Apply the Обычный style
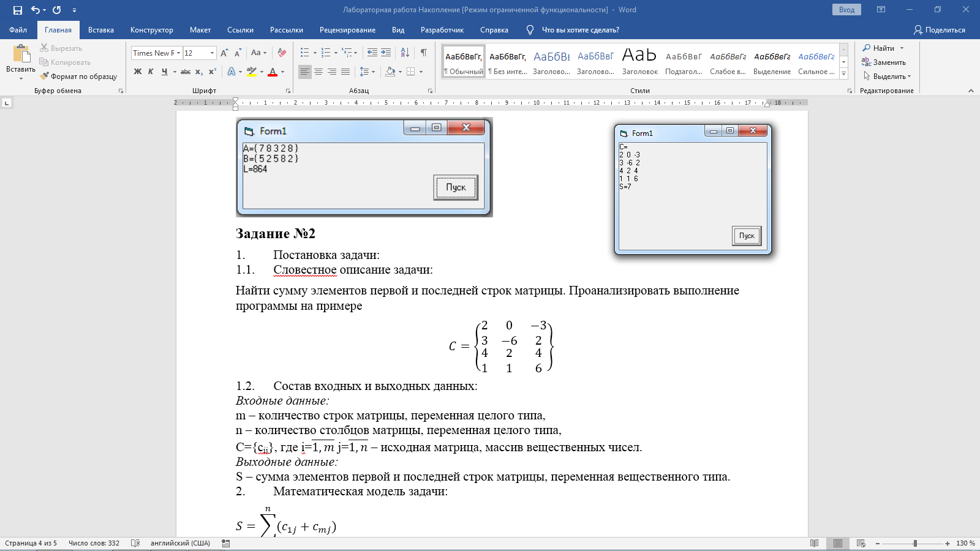 (464, 62)
